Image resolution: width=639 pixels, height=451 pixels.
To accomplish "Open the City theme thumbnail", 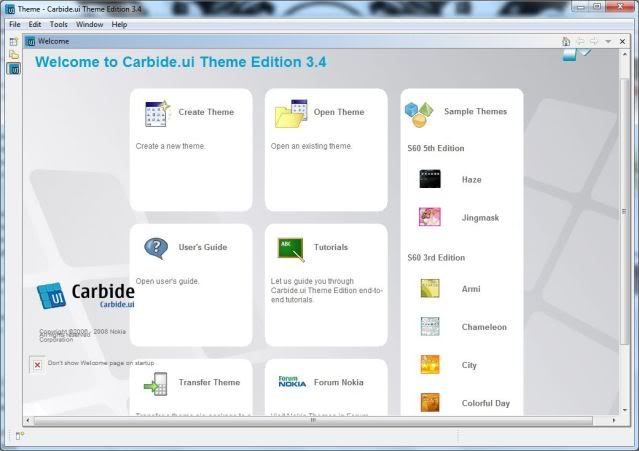I will click(x=430, y=364).
